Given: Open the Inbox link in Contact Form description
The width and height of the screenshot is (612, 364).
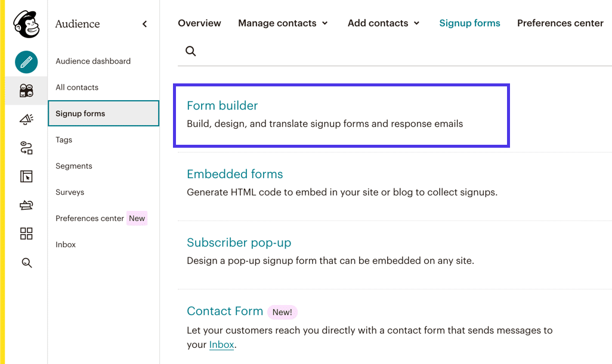Looking at the screenshot, I should click(x=221, y=344).
